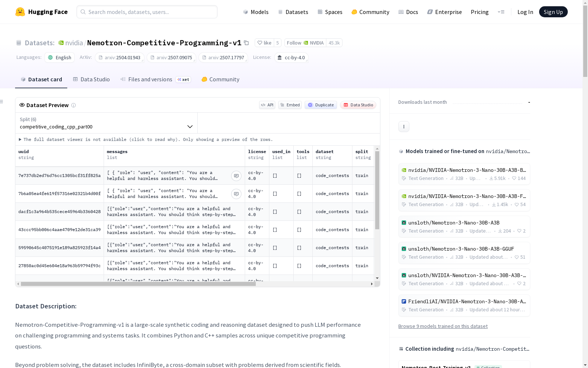Open the nvidia organization link in title
Image resolution: width=588 pixels, height=368 pixels.
coord(74,43)
